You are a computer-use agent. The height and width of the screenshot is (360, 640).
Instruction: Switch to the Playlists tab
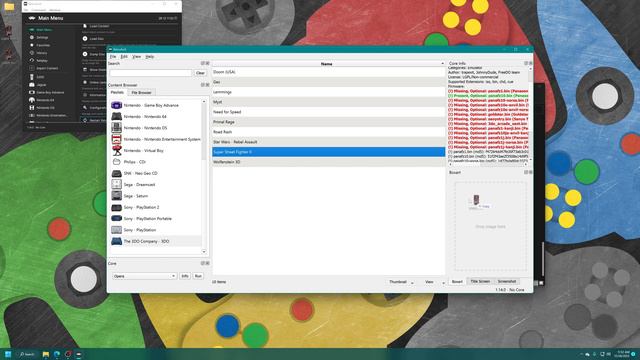(x=118, y=93)
